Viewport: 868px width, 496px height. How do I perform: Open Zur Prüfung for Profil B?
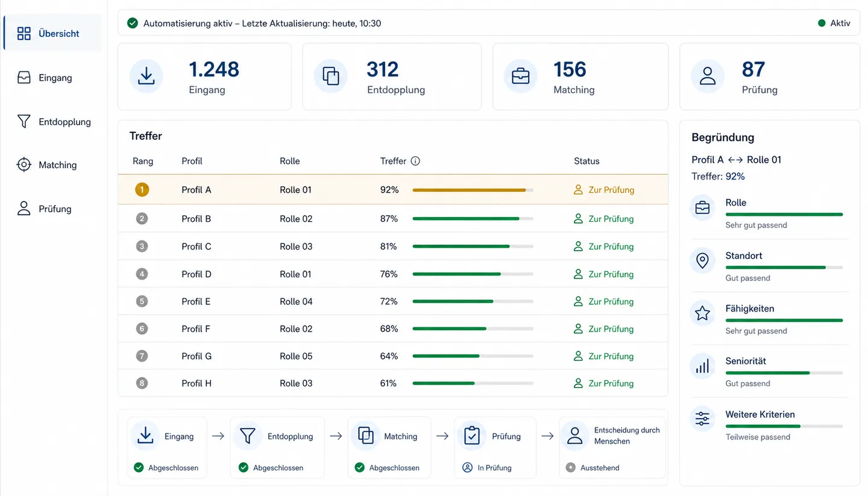pyautogui.click(x=604, y=219)
